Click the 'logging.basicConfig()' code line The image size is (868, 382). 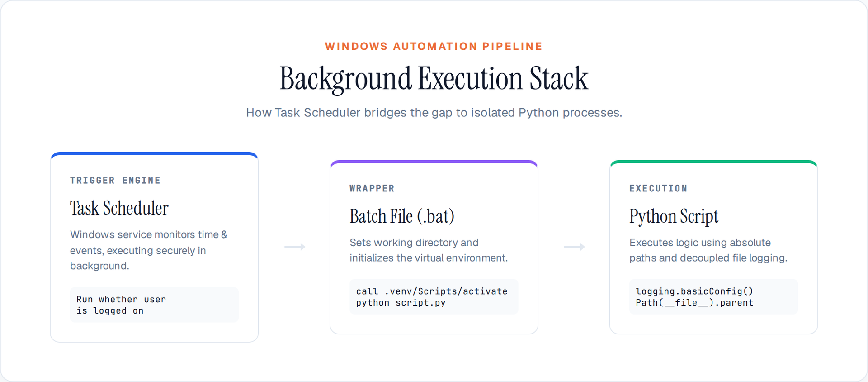click(694, 291)
